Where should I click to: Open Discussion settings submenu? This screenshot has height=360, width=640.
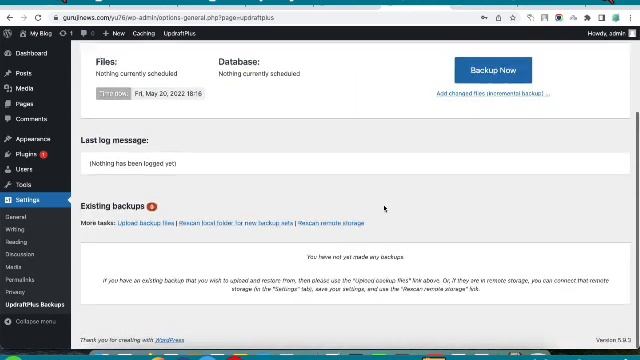[x=20, y=254]
